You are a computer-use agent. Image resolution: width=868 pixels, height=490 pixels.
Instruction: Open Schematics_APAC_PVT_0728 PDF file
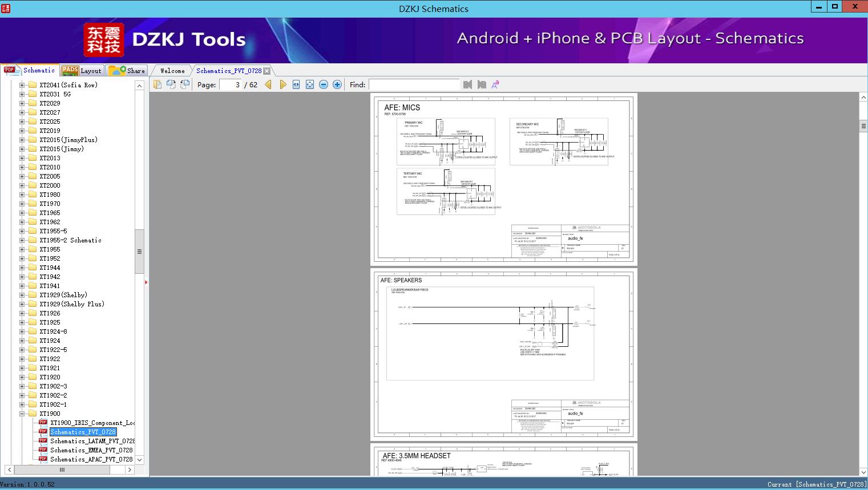point(91,459)
